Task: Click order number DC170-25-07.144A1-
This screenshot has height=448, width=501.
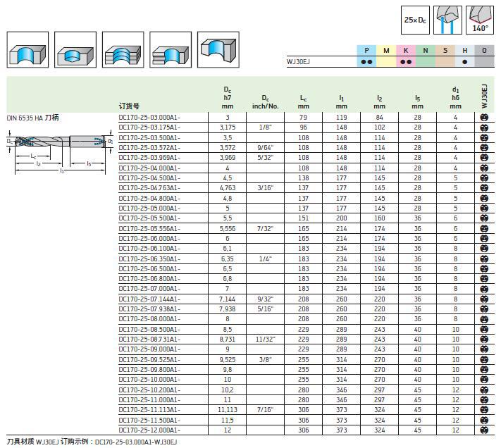Action: [149, 299]
